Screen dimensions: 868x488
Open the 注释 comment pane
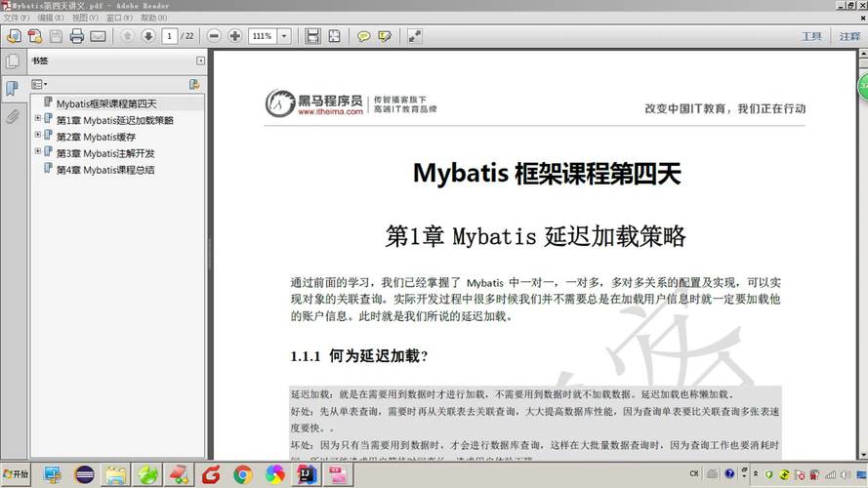849,36
